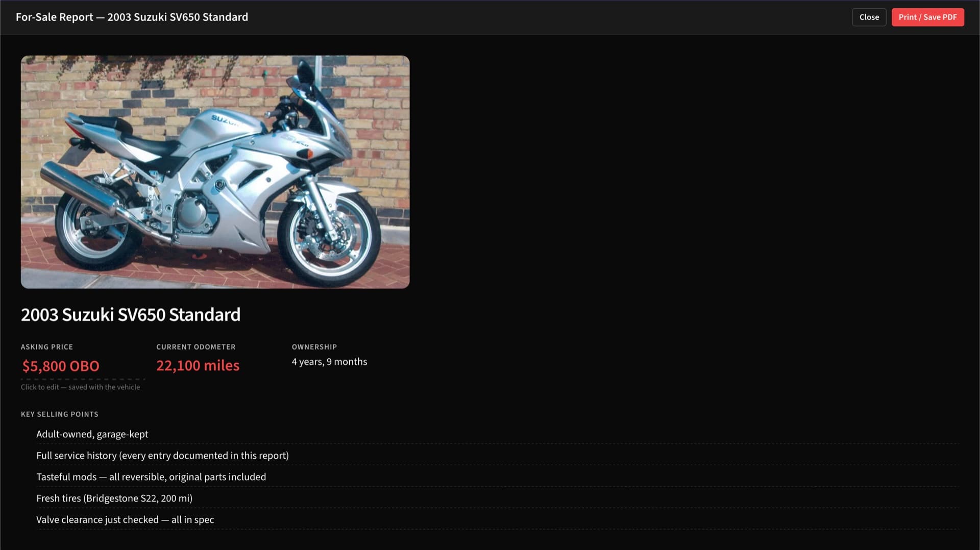Select the Tasteful mods selling point

pyautogui.click(x=498, y=477)
